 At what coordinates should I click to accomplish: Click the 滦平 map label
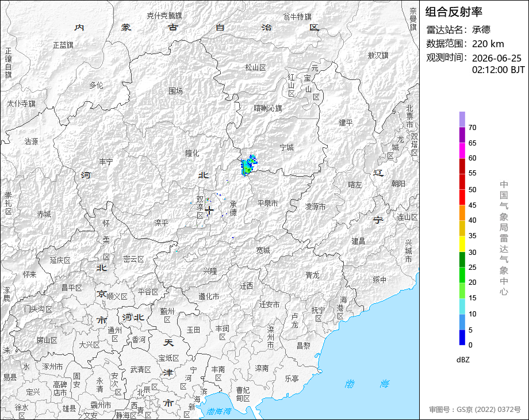point(161,223)
